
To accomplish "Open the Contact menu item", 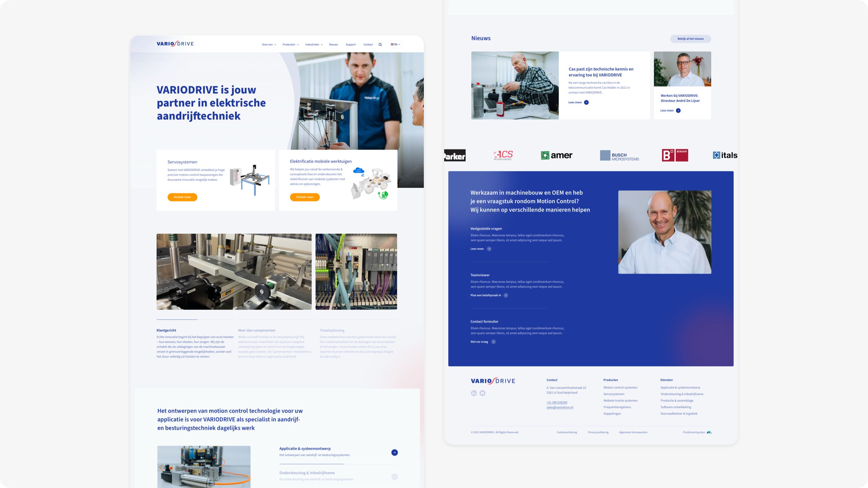I will coord(368,44).
